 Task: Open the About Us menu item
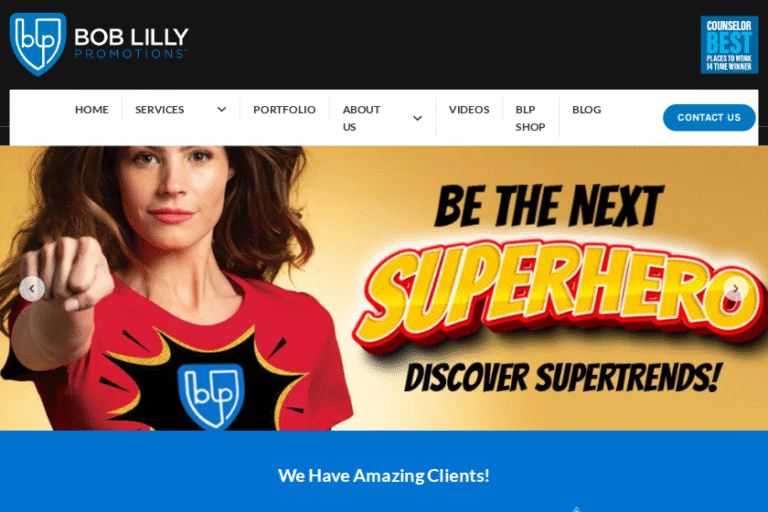tap(361, 118)
